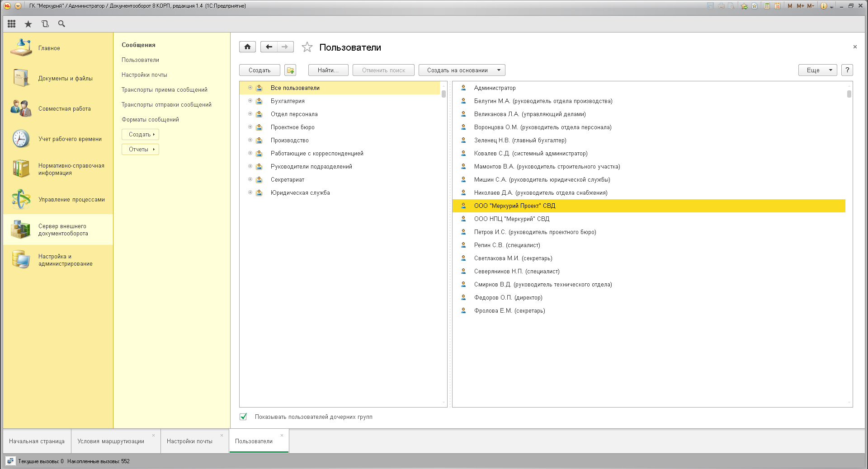Open the Создать на основании dropdown
The image size is (868, 469).
[x=462, y=70]
